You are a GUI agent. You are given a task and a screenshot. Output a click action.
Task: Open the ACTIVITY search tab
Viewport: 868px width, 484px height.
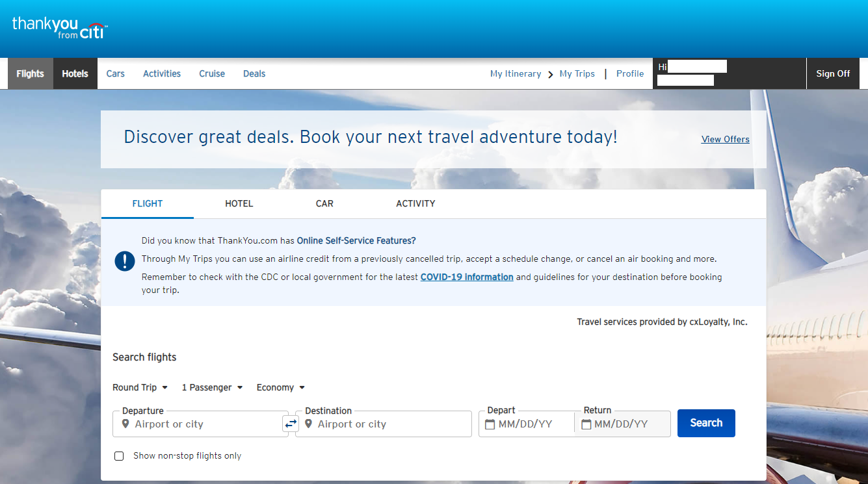[415, 203]
